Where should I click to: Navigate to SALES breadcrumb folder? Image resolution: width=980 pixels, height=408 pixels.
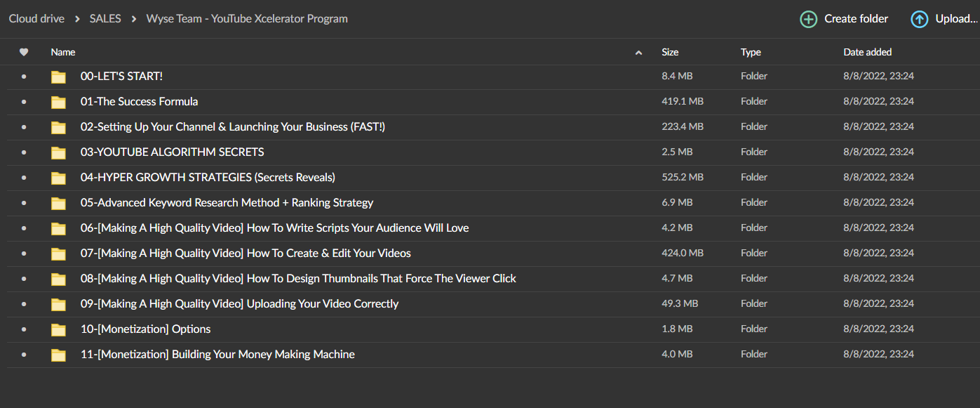[106, 19]
